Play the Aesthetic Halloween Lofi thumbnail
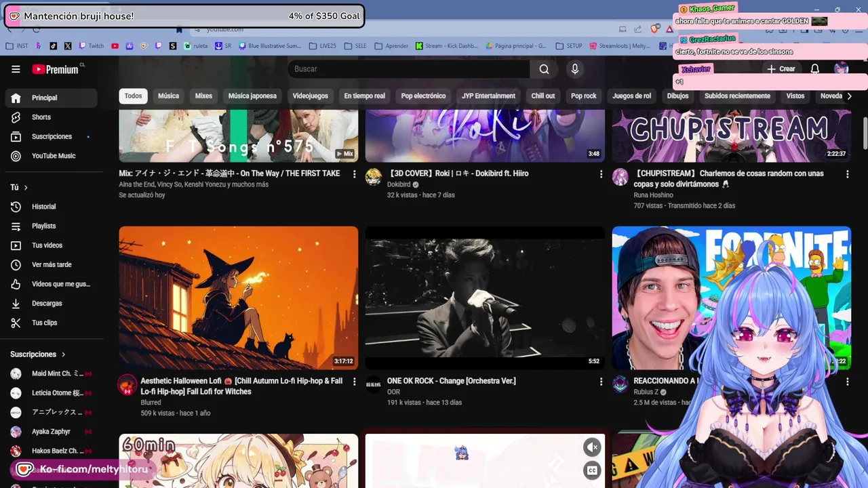The width and height of the screenshot is (868, 488). 238,298
